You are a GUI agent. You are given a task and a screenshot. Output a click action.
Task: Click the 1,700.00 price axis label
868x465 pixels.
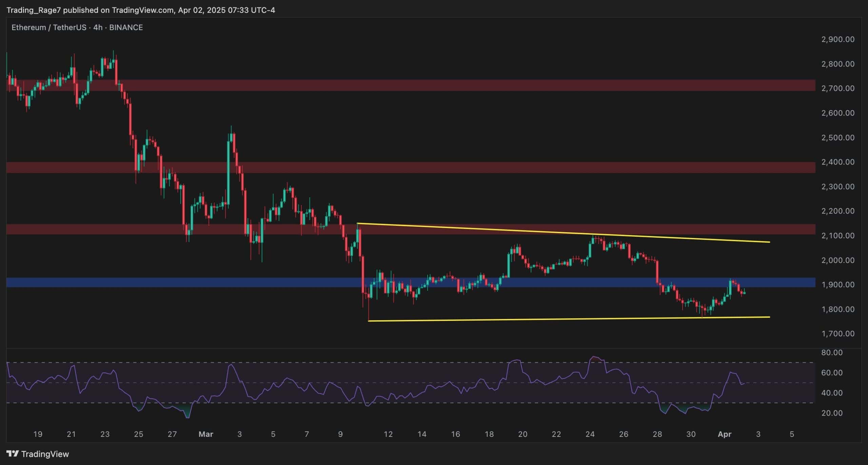[837, 333]
